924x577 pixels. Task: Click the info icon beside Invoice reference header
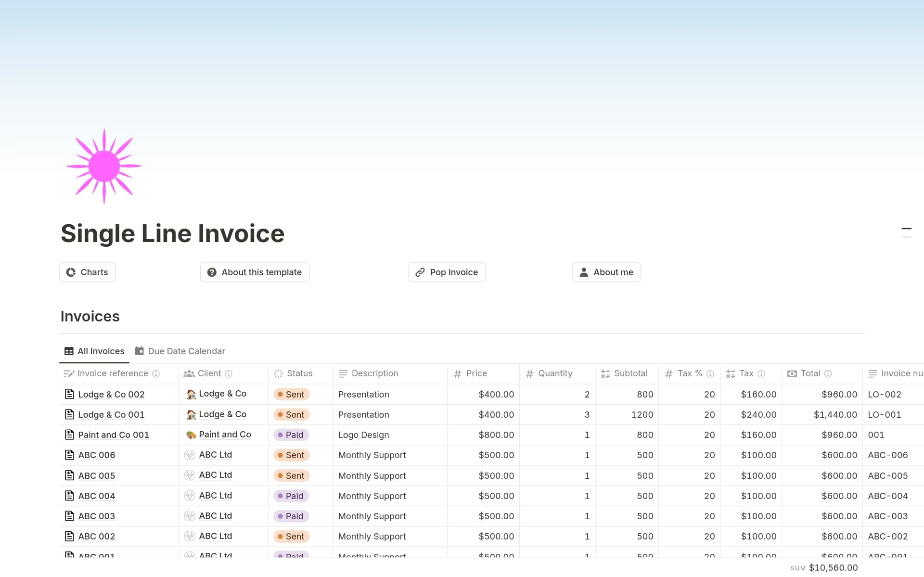tap(155, 373)
